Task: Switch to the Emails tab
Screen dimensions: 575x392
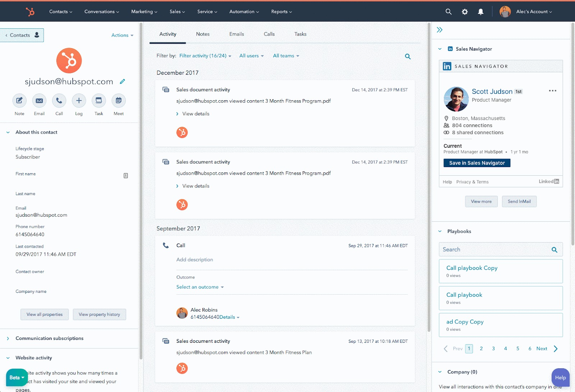Action: pos(236,34)
